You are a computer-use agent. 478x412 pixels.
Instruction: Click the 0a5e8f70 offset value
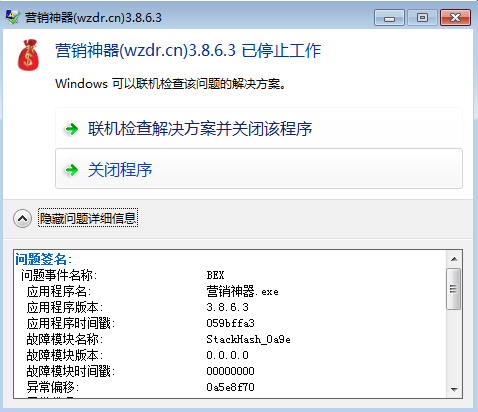click(x=230, y=387)
